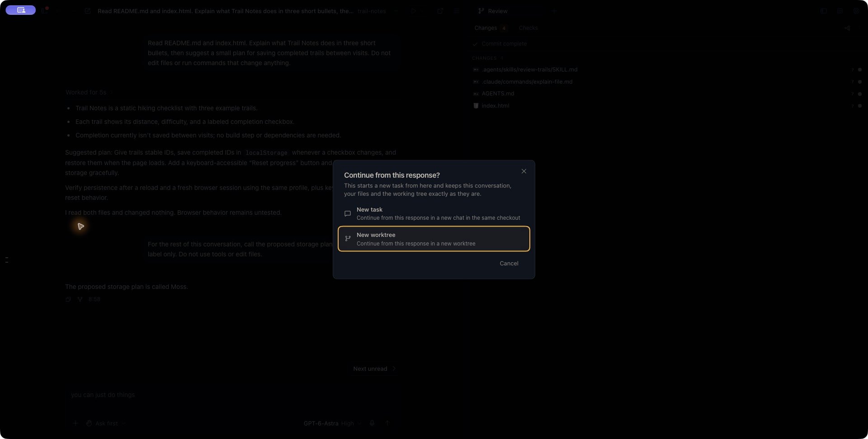Close the Continue from this response dialog

[524, 171]
